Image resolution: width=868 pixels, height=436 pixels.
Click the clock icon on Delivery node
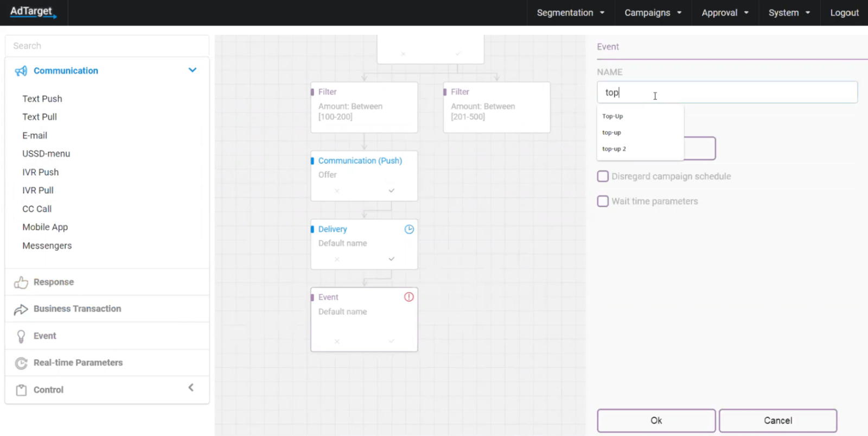[x=409, y=229]
